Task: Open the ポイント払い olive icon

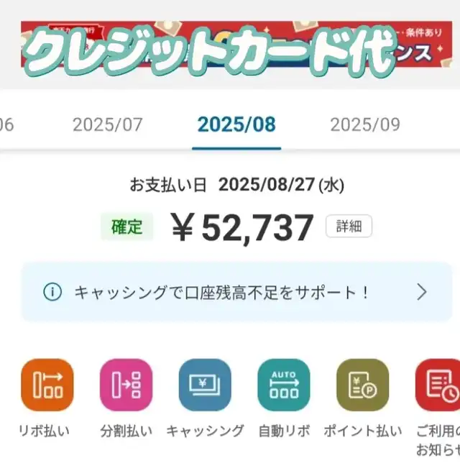Action: pyautogui.click(x=362, y=385)
